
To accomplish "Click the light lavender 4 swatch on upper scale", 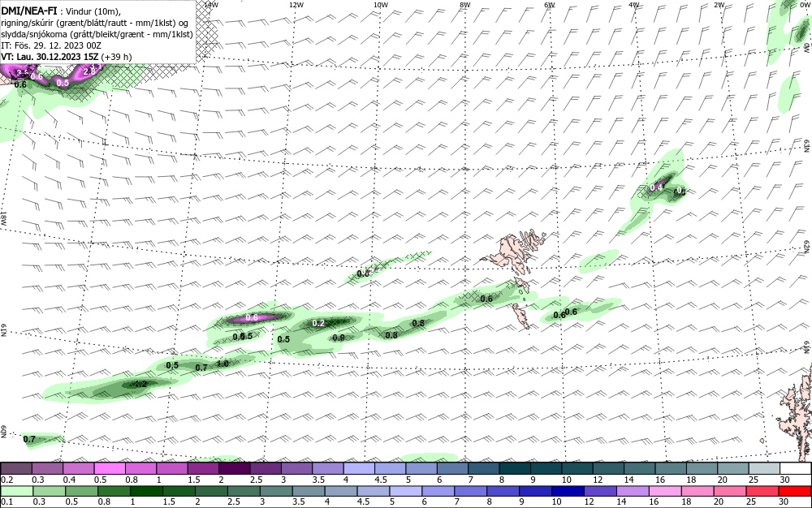I will click(359, 469).
